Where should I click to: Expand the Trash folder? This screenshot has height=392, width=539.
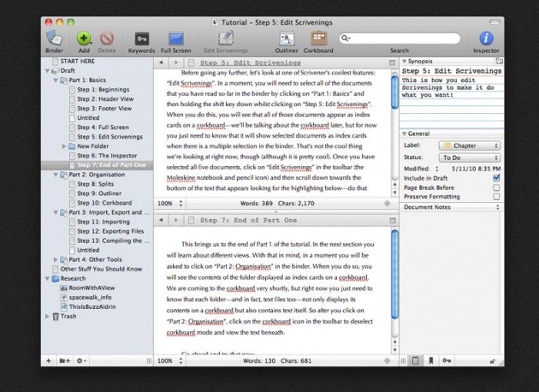47,317
